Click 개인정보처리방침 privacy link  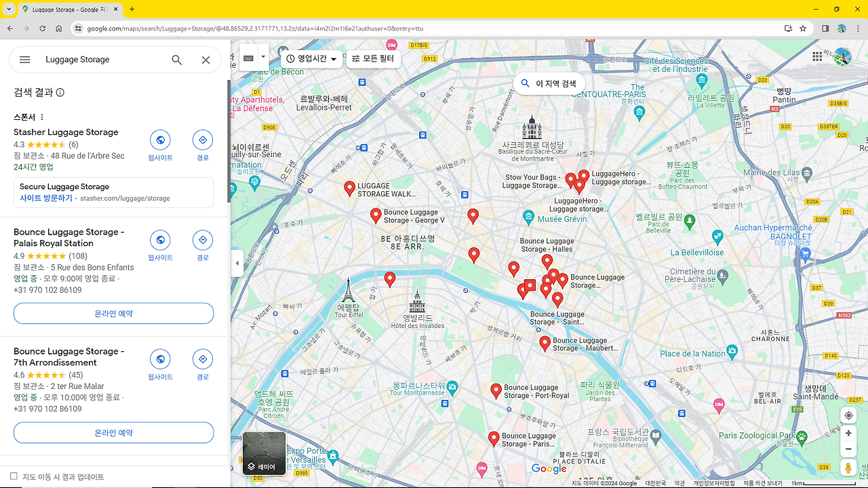click(714, 483)
